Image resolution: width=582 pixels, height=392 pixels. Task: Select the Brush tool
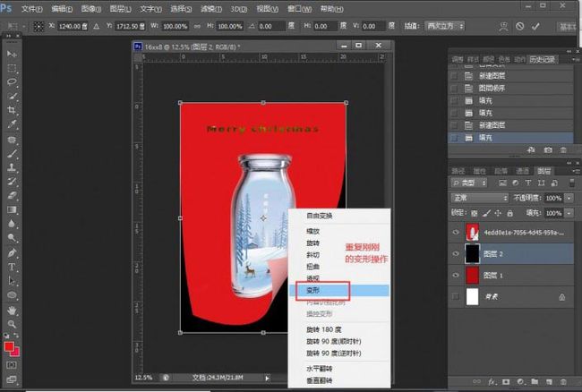coord(12,153)
